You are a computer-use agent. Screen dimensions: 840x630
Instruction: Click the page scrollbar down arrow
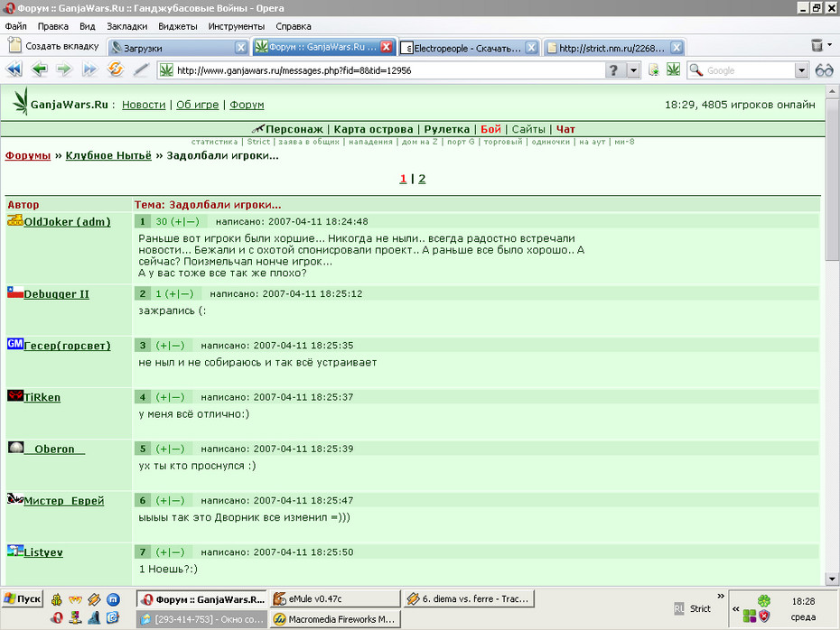click(x=832, y=578)
